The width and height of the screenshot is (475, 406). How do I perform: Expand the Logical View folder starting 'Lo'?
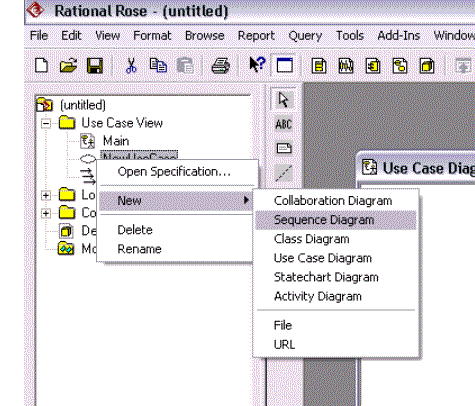click(x=46, y=195)
